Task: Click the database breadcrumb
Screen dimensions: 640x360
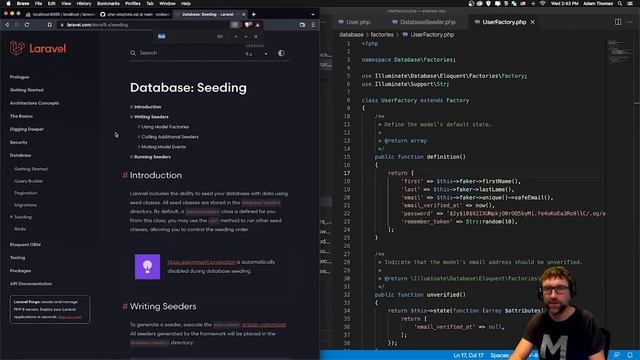Action: [x=351, y=35]
